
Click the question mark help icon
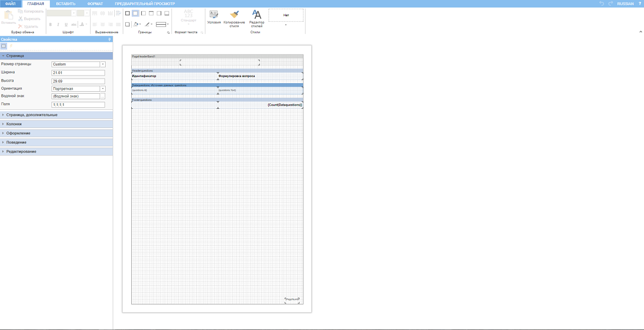(639, 4)
